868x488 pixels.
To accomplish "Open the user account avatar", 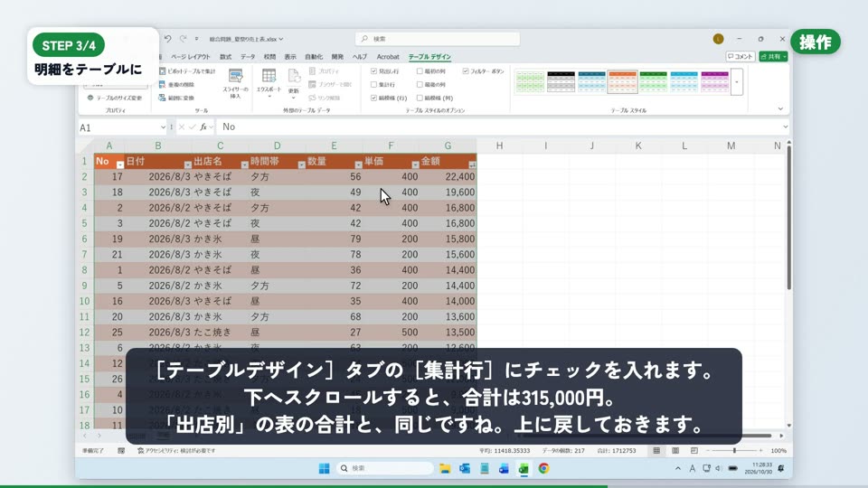I will coord(718,39).
